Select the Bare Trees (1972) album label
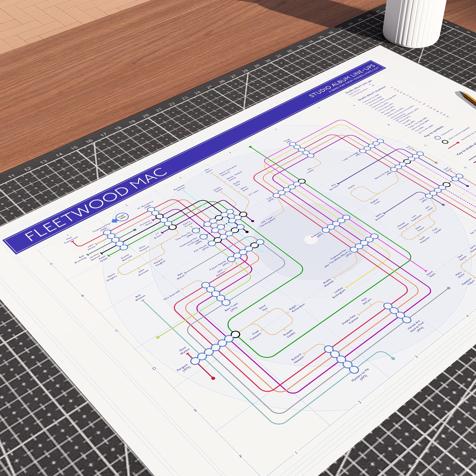Image resolution: width=476 pixels, height=476 pixels. (232, 307)
